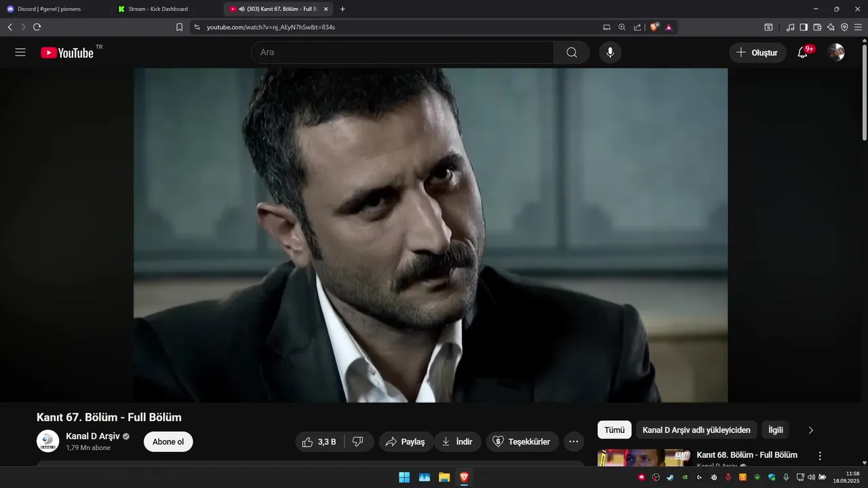This screenshot has width=868, height=488.
Task: Reload the current page
Action: [x=37, y=27]
